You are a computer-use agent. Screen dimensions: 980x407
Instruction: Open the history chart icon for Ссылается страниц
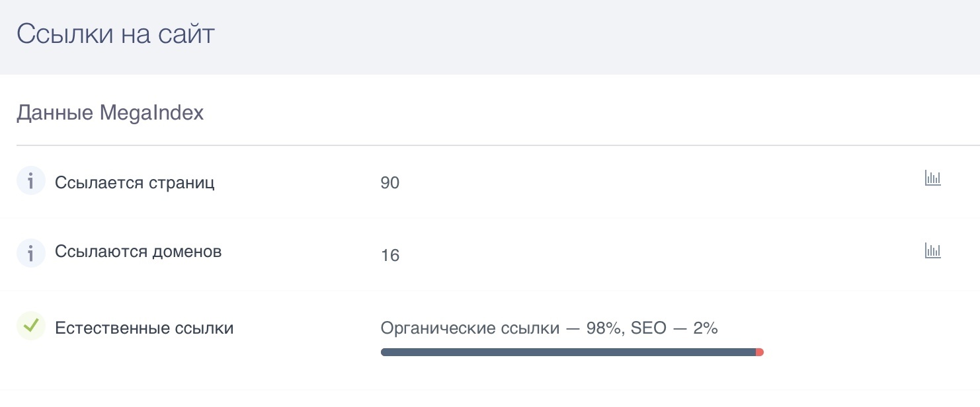pos(932,178)
